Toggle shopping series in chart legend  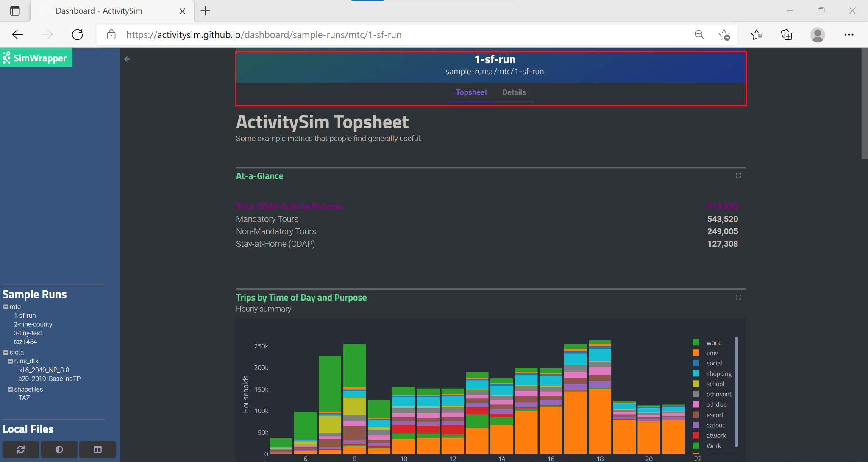click(x=718, y=373)
